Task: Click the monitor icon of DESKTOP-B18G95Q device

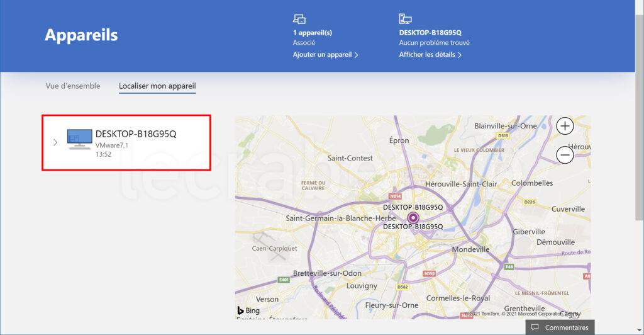Action: [80, 139]
